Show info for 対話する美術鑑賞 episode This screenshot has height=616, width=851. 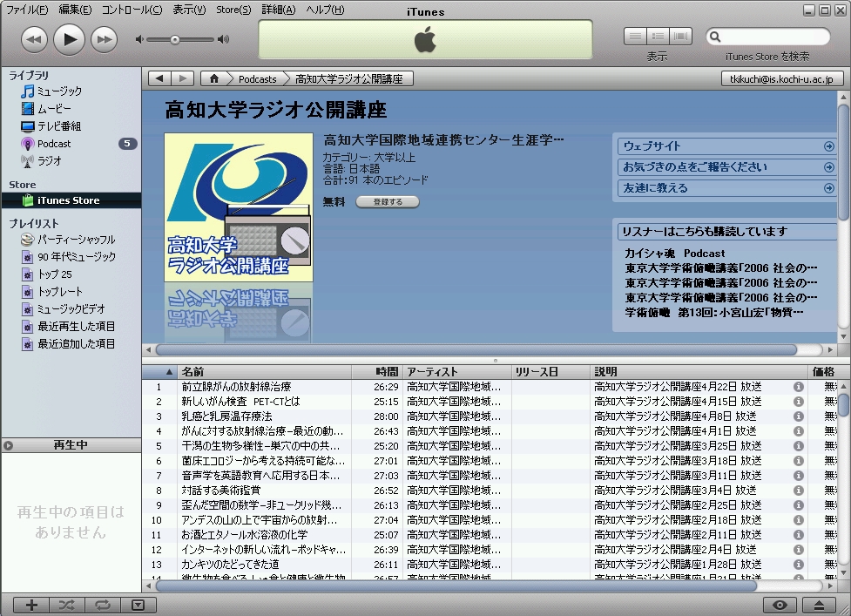tap(799, 490)
